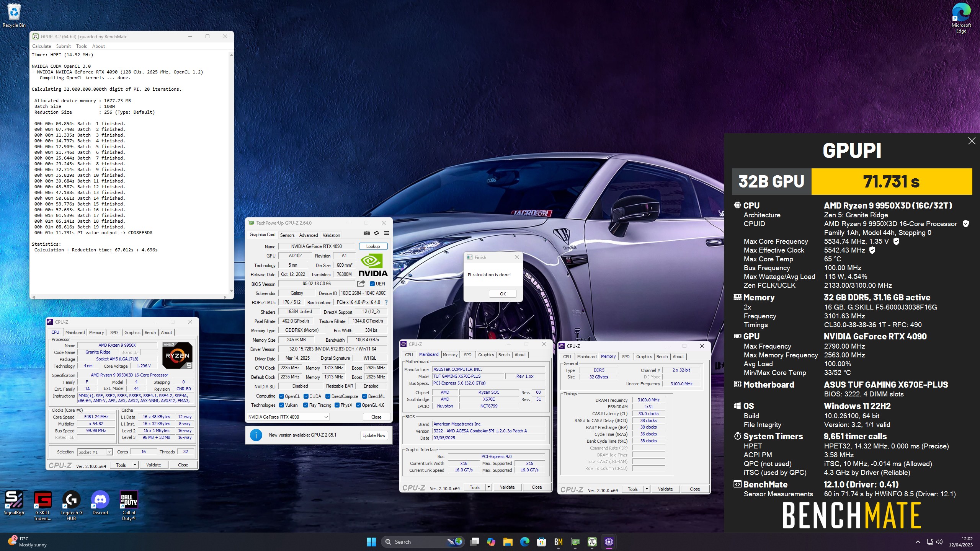Open weather widget on taskbar
Viewport: 980px width, 551px height.
pos(28,542)
